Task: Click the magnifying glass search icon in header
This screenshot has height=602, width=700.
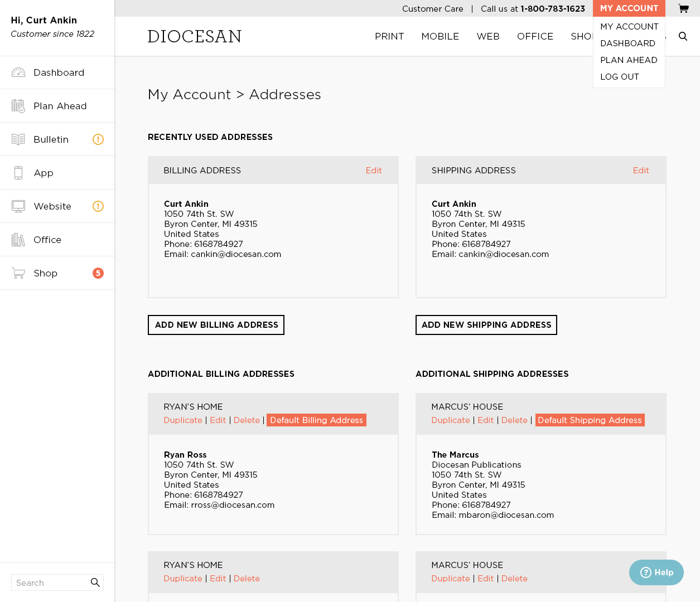Action: click(683, 36)
